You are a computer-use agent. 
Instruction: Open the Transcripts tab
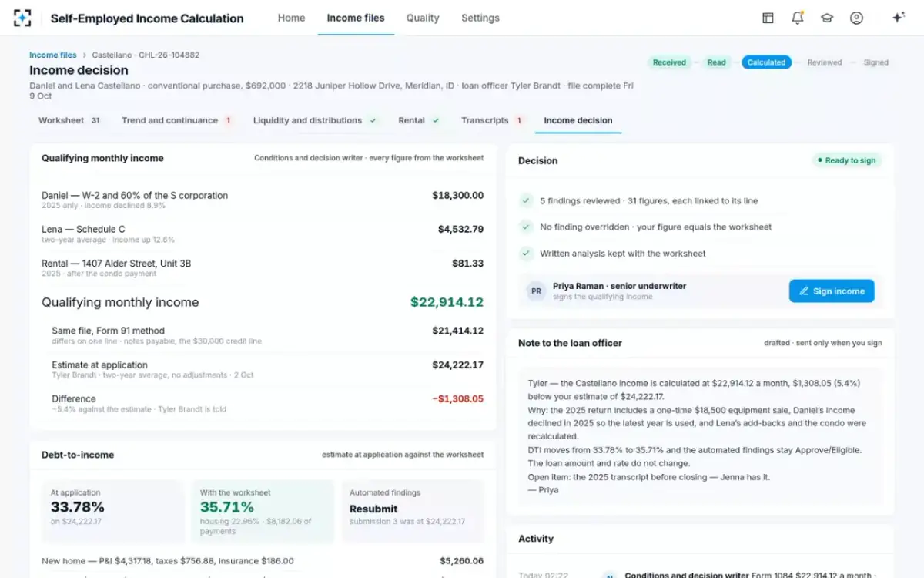click(493, 120)
